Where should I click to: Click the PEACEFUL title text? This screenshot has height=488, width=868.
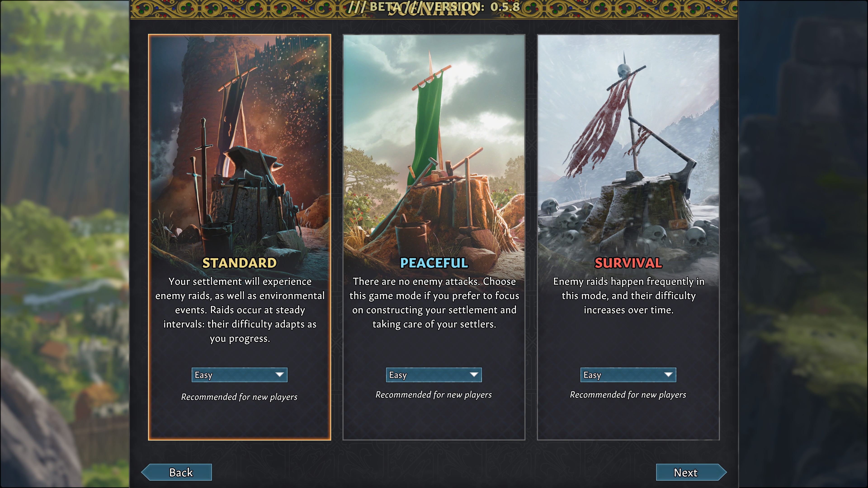pyautogui.click(x=434, y=263)
